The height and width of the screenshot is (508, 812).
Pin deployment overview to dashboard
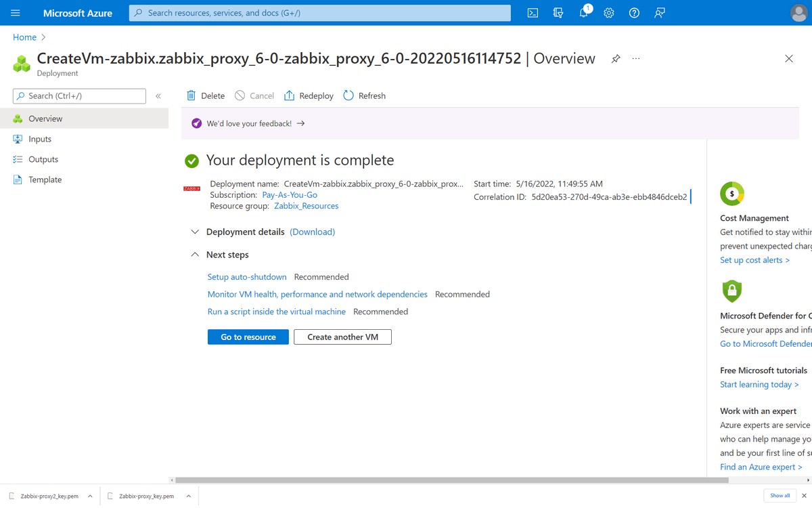pos(615,59)
